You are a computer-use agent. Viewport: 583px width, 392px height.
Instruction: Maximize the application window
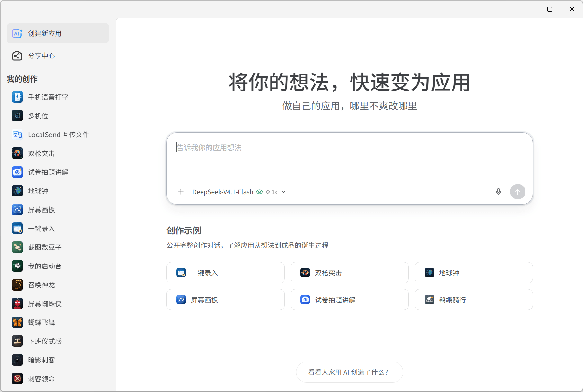[x=550, y=9]
